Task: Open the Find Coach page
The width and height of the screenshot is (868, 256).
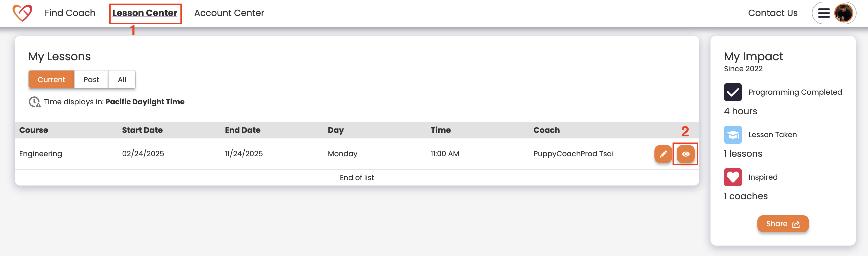Action: (70, 13)
